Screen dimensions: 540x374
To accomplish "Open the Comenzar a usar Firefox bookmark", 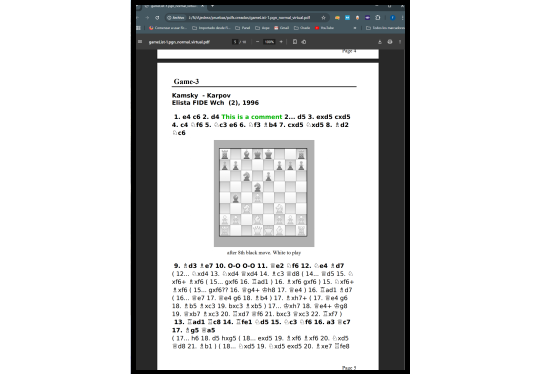I will [x=168, y=28].
